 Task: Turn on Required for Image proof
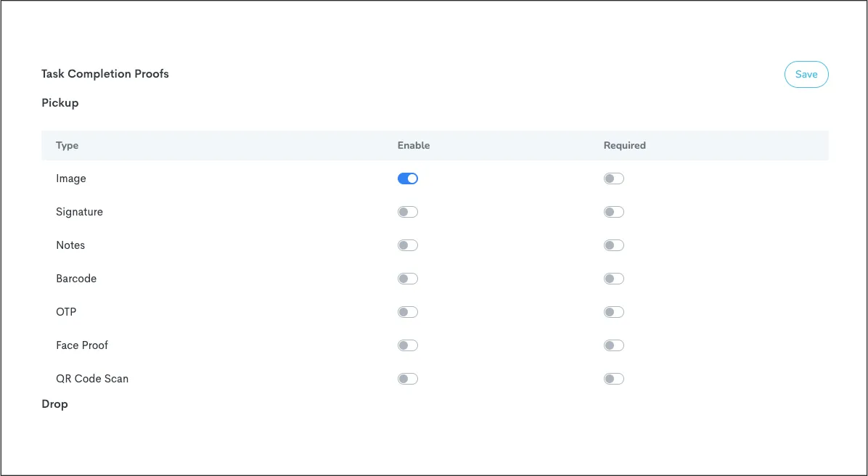coord(613,178)
